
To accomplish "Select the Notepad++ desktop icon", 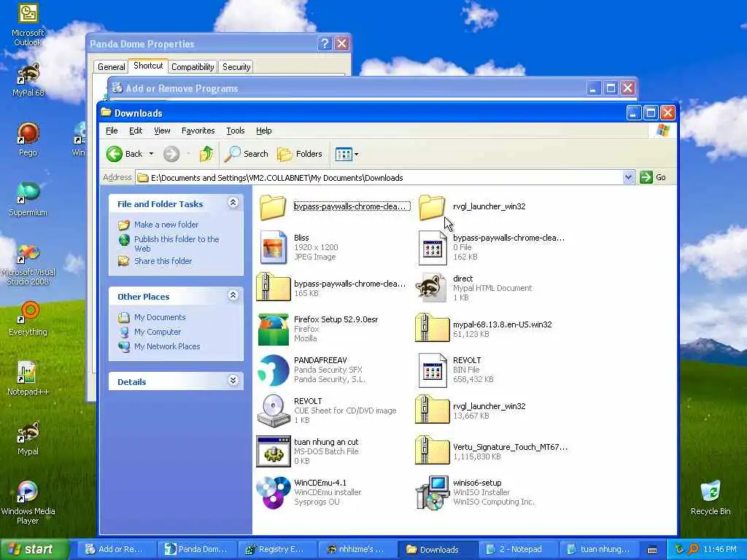I will click(x=28, y=378).
